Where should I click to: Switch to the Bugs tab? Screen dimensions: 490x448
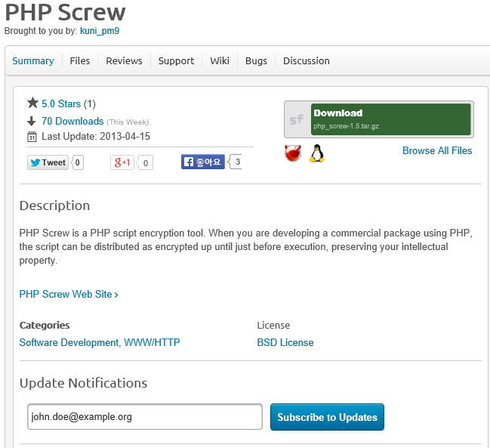coord(256,60)
